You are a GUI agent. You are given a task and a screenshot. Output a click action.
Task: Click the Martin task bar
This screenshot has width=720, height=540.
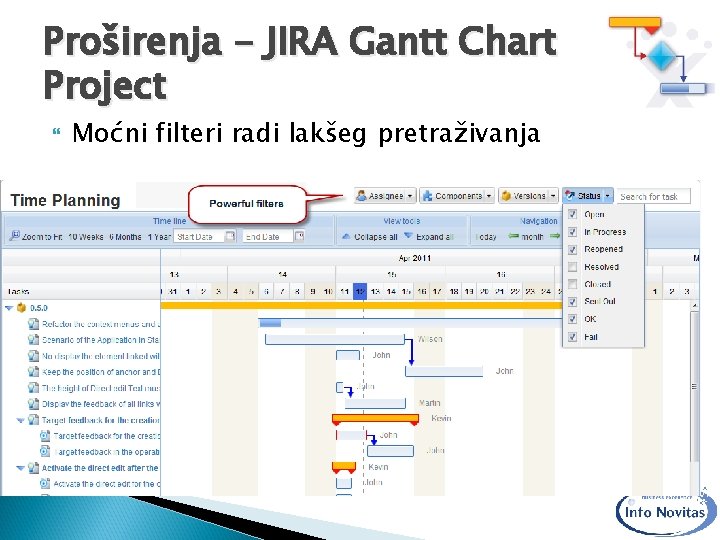click(x=376, y=403)
